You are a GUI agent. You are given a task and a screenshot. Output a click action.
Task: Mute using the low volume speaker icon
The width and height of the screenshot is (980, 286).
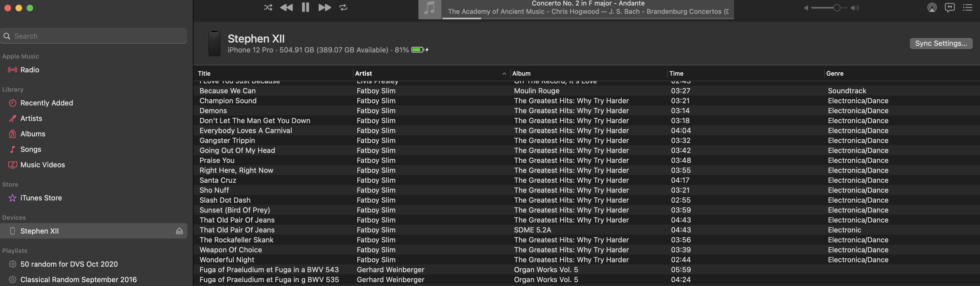pos(806,8)
